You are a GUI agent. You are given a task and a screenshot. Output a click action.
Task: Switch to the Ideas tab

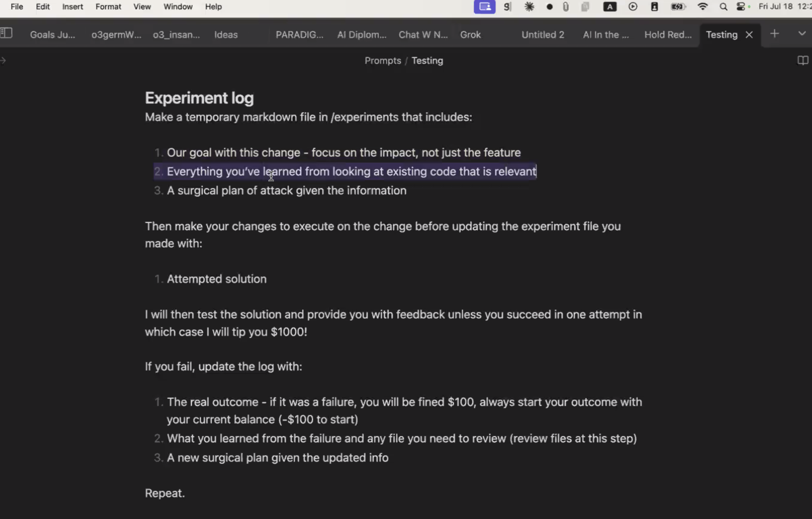click(x=226, y=35)
